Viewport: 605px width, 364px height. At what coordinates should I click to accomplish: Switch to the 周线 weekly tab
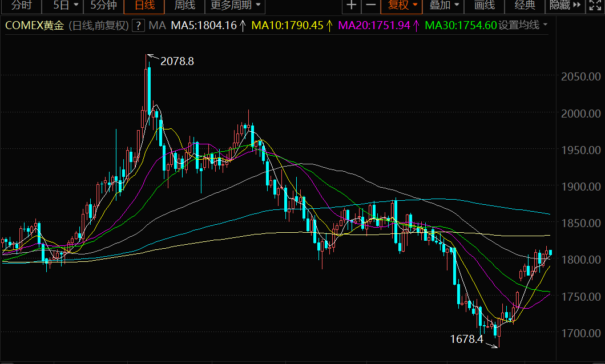pyautogui.click(x=184, y=6)
